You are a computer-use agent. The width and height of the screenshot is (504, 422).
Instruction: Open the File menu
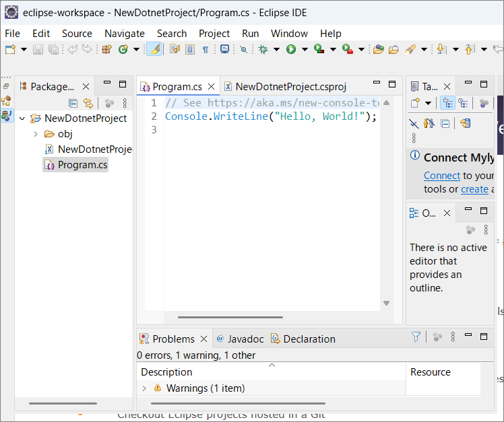[12, 34]
